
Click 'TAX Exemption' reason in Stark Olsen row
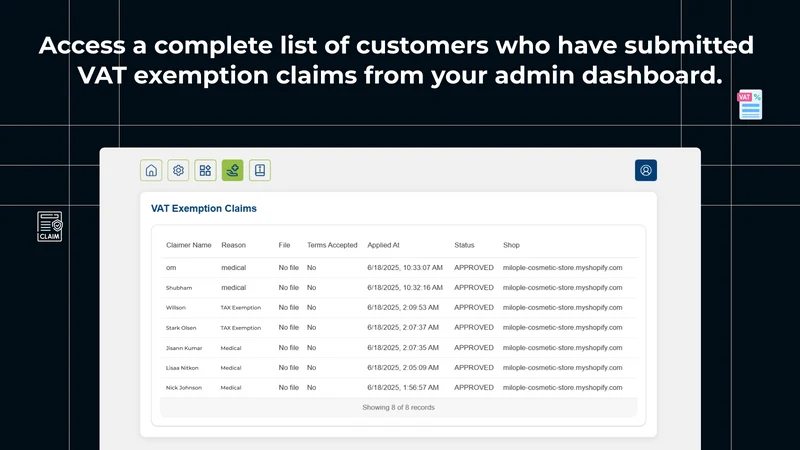[x=241, y=328]
